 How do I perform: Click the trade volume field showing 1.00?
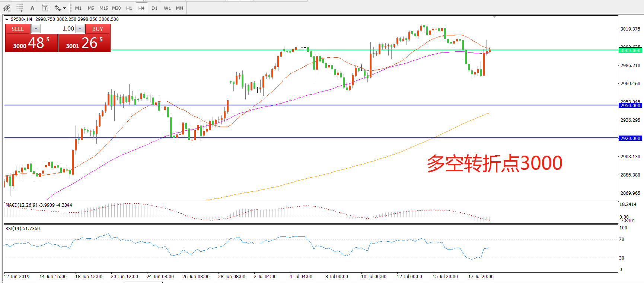coord(58,29)
